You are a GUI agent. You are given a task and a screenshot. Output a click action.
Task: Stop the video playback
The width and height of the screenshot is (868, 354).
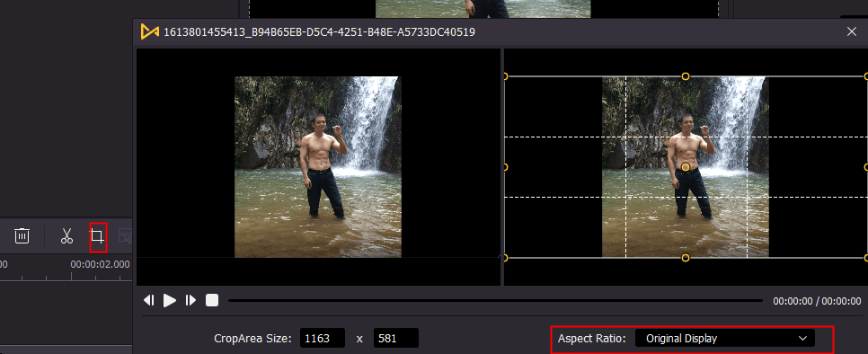(212, 300)
